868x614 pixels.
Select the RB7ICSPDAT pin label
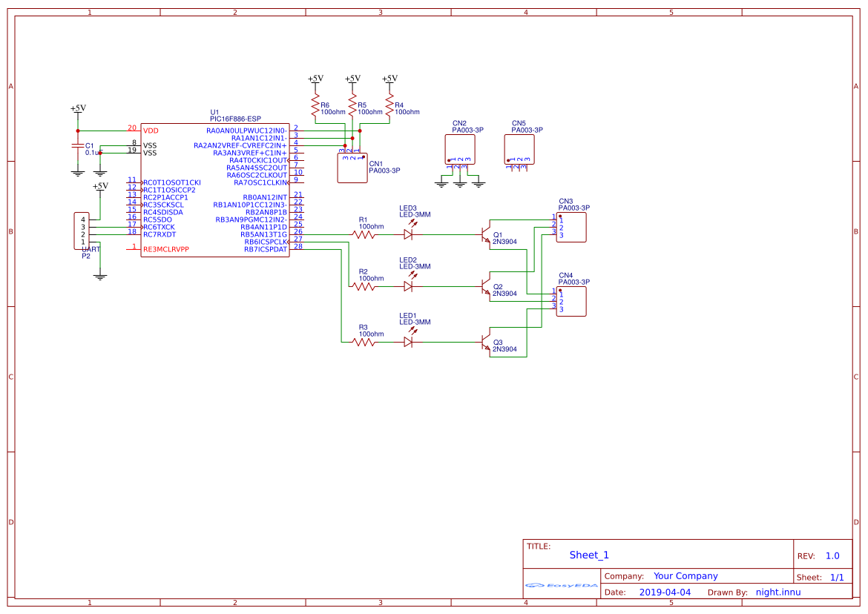click(266, 249)
